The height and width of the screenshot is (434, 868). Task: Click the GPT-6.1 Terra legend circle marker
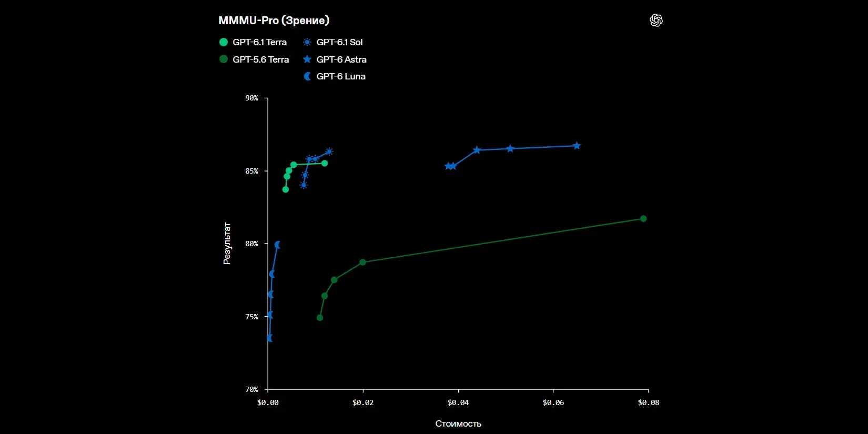point(224,42)
